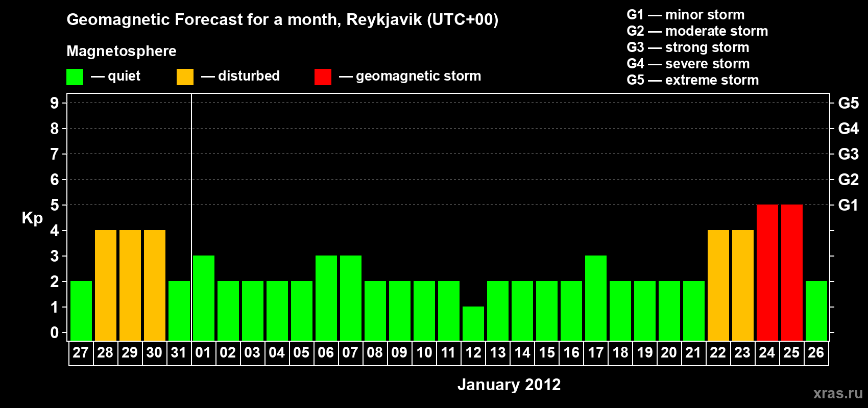This screenshot has width=868, height=408.
Task: Click the Kp axis value 0
Action: tap(55, 333)
